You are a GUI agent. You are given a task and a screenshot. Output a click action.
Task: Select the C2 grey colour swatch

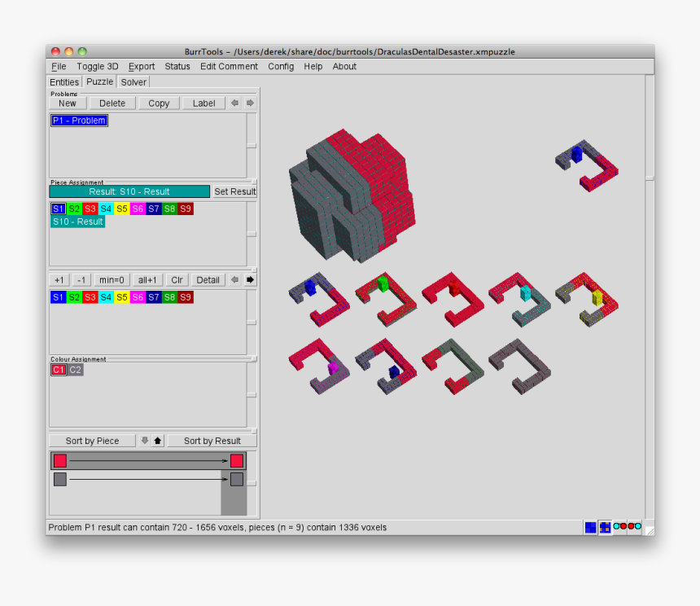point(75,370)
